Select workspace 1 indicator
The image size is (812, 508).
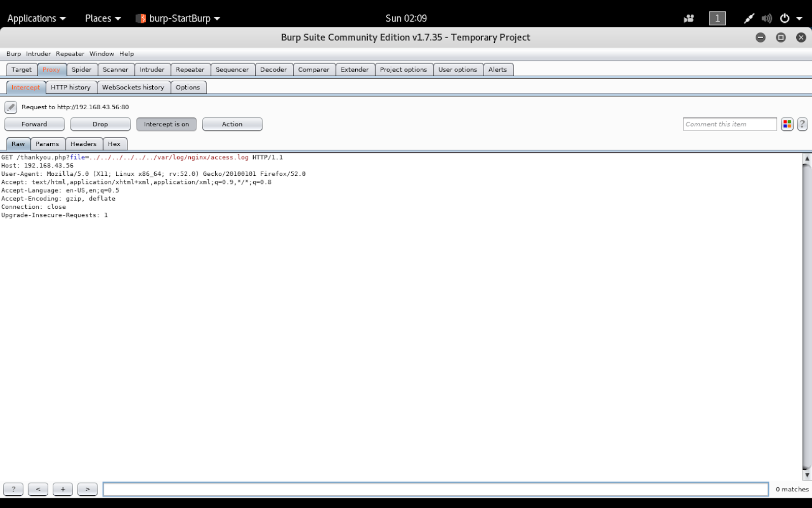(717, 18)
